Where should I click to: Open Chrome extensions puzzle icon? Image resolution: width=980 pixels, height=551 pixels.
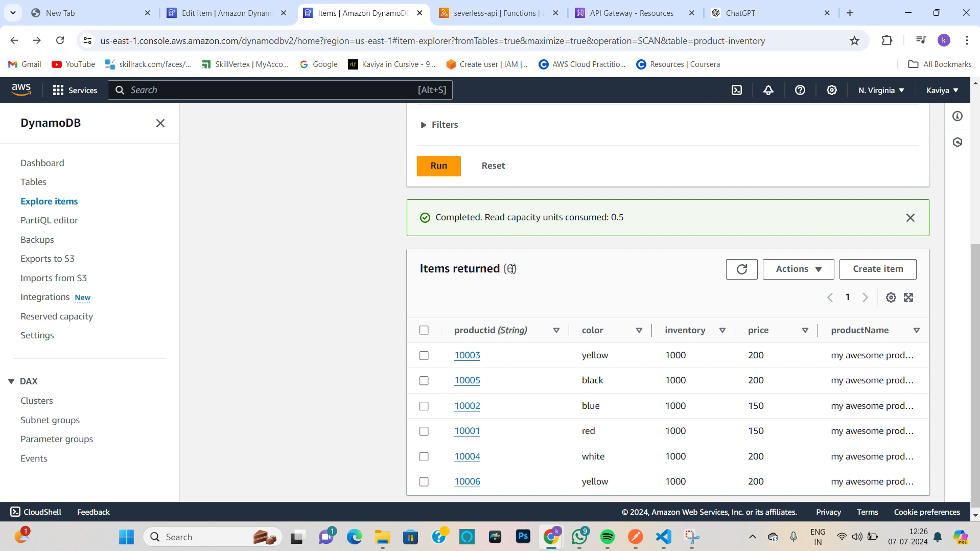click(x=887, y=40)
